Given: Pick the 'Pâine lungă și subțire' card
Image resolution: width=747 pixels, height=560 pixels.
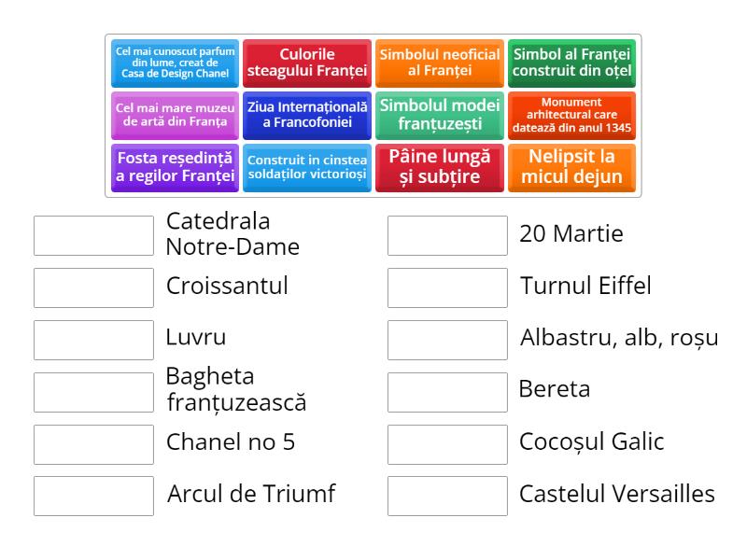Looking at the screenshot, I should tap(440, 168).
